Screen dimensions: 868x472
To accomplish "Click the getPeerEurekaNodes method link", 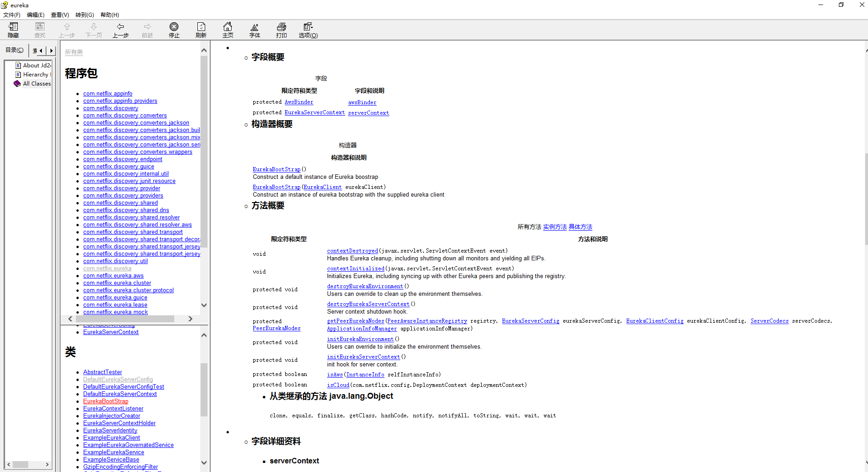I will click(356, 321).
